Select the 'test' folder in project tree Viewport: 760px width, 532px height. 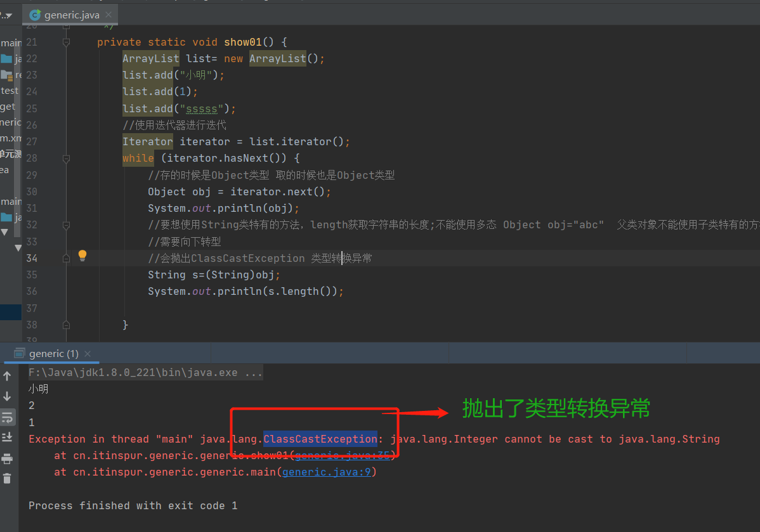pos(10,91)
